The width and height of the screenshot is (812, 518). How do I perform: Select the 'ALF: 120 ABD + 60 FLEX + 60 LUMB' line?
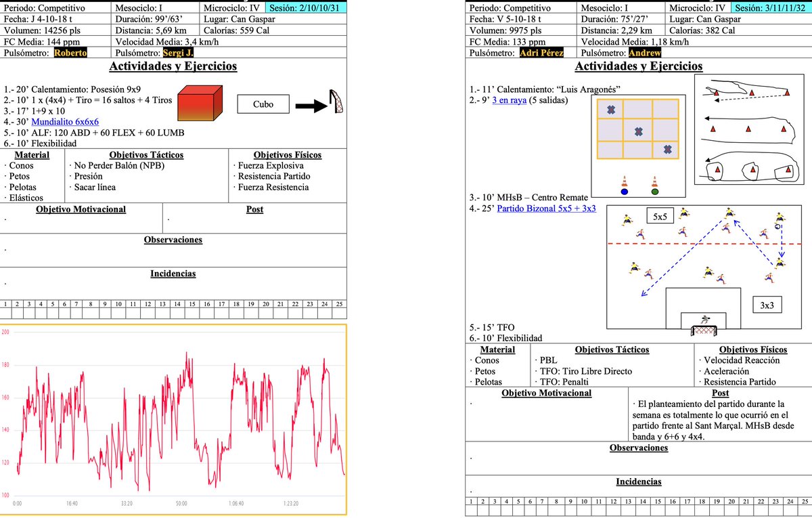click(94, 132)
